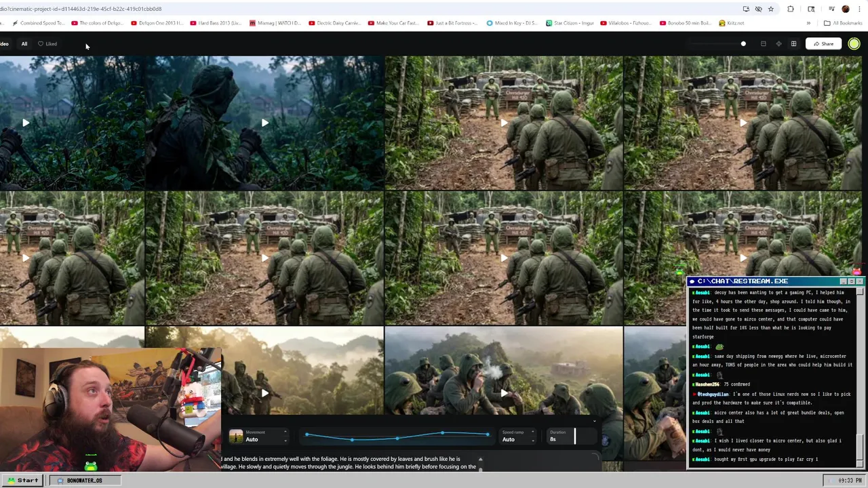The image size is (868, 488).
Task: Open the Chrome three-dot menu
Action: [x=859, y=9]
